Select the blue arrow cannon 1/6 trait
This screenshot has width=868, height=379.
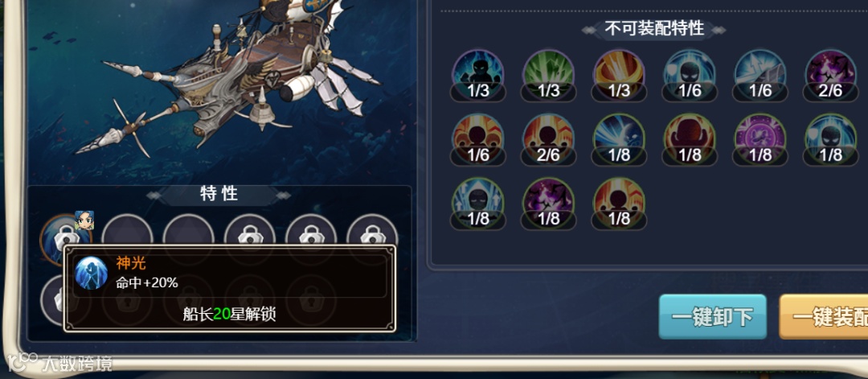[760, 76]
